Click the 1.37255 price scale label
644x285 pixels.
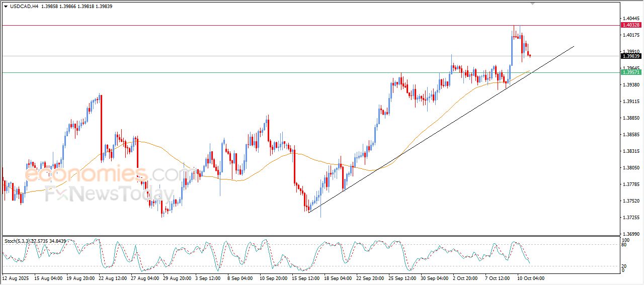click(x=630, y=217)
